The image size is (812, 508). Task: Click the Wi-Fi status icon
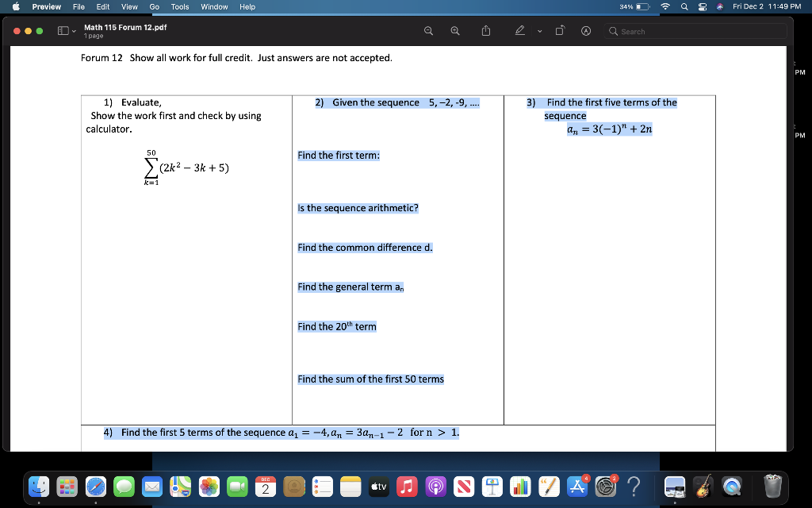coord(665,6)
